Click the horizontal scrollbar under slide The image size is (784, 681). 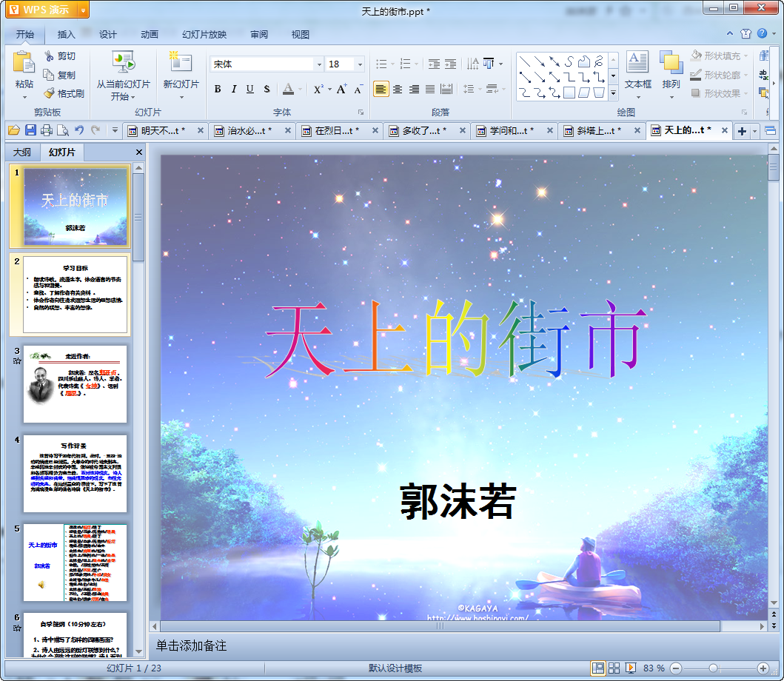click(440, 626)
